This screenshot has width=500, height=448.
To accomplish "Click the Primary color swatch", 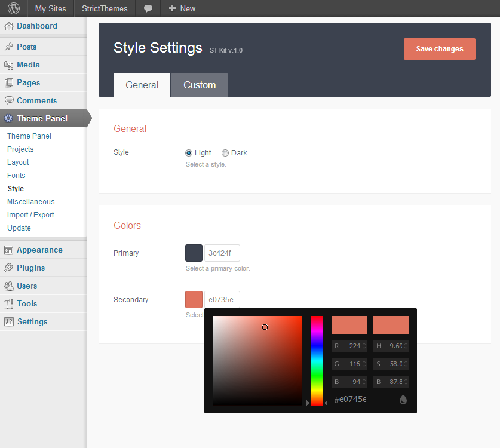I will [x=194, y=253].
